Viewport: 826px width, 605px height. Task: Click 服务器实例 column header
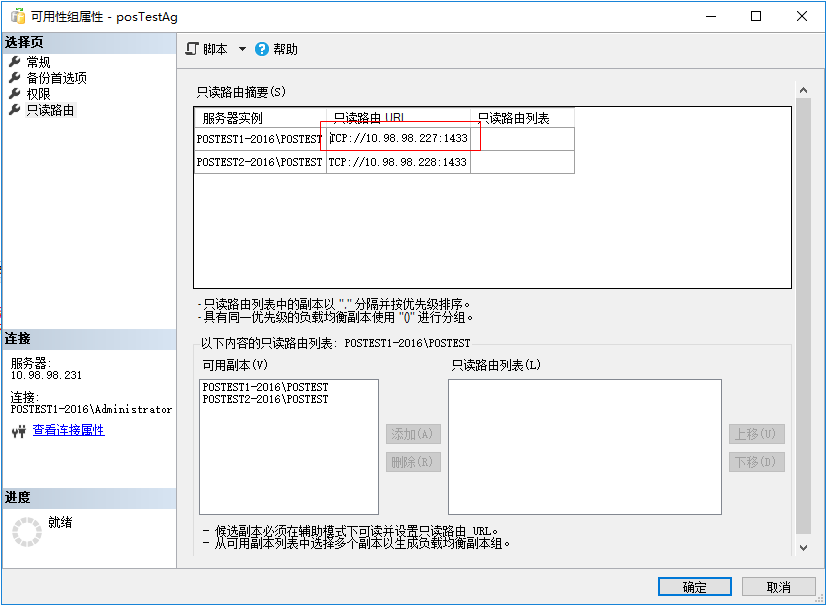(260, 118)
